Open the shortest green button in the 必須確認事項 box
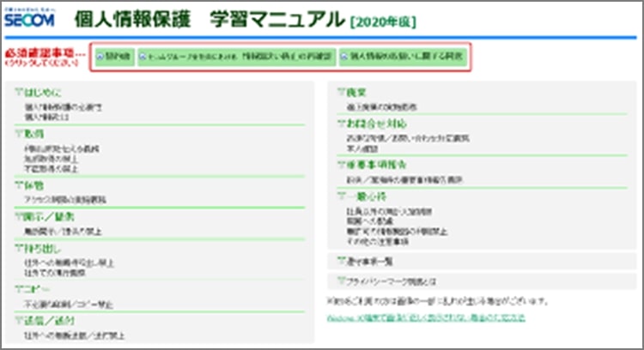This screenshot has height=350, width=644. tap(114, 57)
